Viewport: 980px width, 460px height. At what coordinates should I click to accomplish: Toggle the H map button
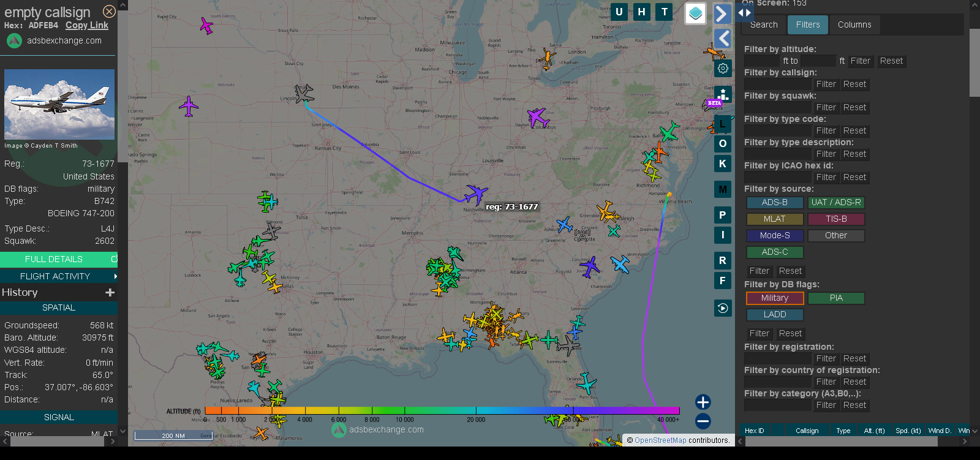(x=641, y=12)
